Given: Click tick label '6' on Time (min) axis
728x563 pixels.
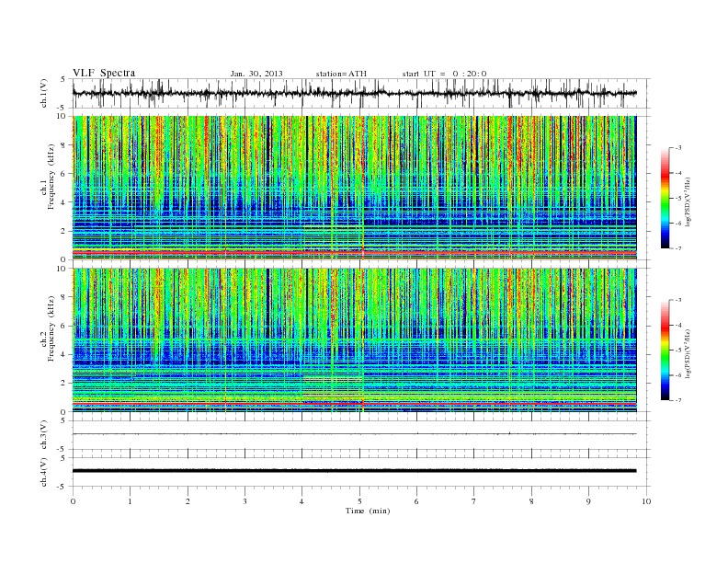Looking at the screenshot, I should point(416,501).
